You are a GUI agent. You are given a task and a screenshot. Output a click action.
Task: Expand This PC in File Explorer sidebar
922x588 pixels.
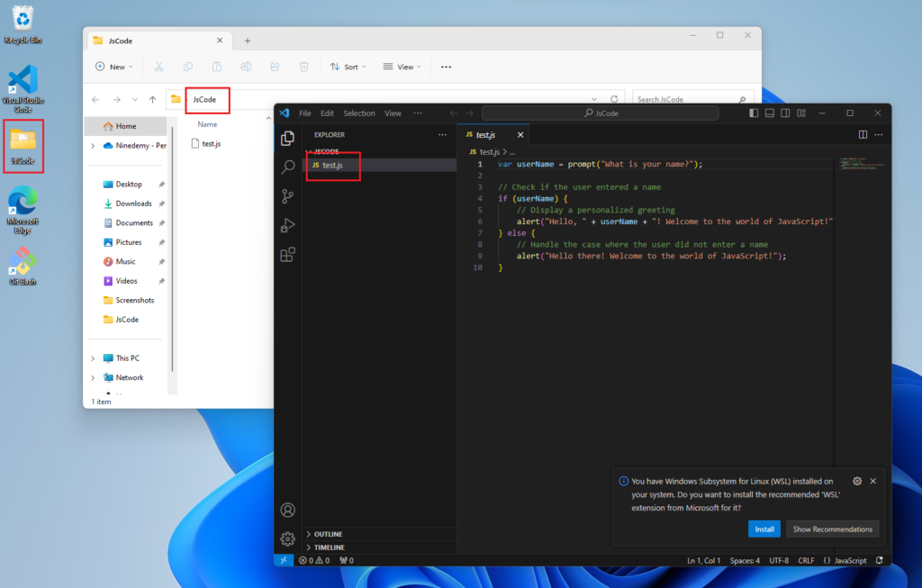coord(93,358)
